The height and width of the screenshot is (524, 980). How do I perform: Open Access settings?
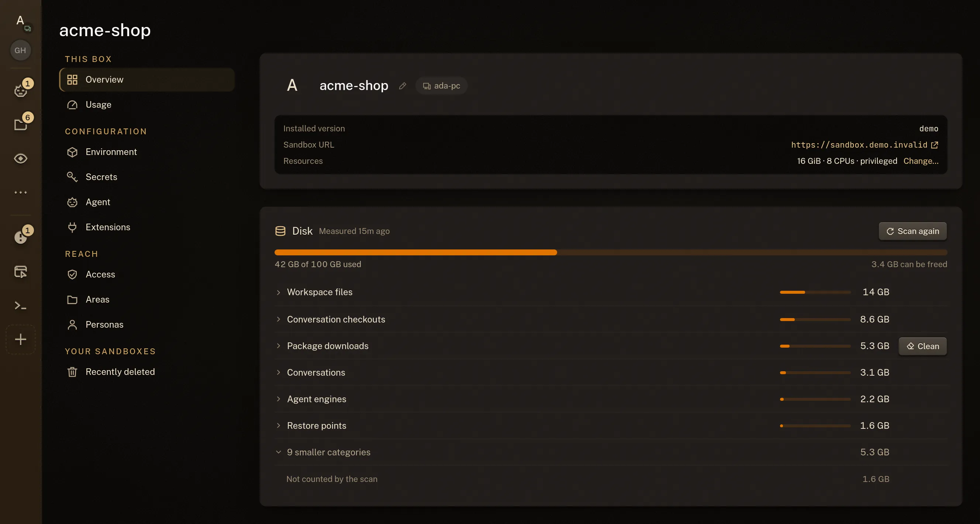(x=147, y=275)
